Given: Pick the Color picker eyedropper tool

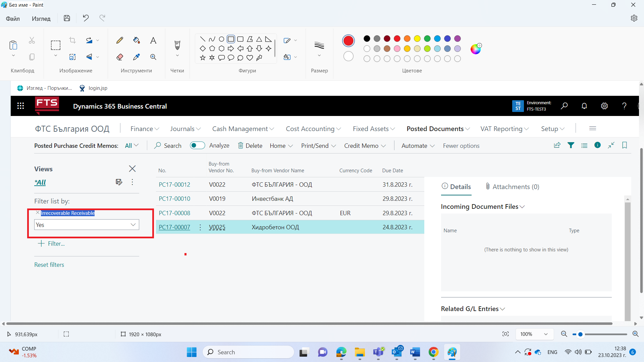Looking at the screenshot, I should pos(137,57).
